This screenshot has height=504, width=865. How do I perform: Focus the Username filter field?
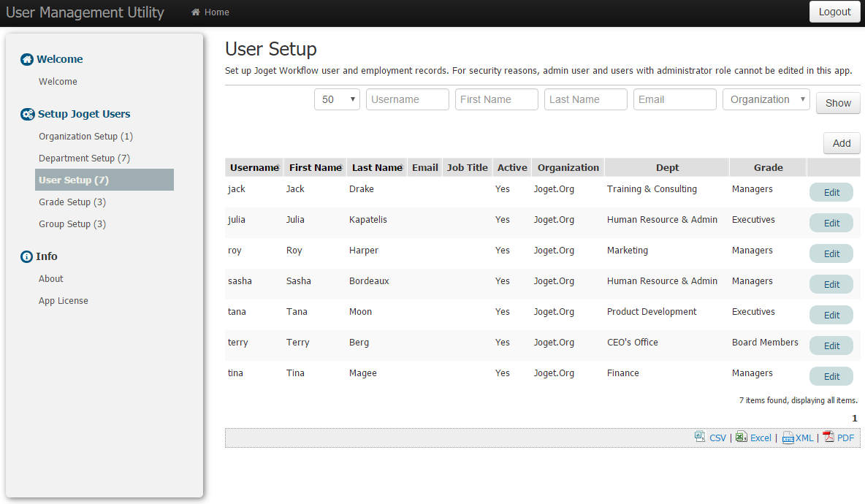pos(407,99)
